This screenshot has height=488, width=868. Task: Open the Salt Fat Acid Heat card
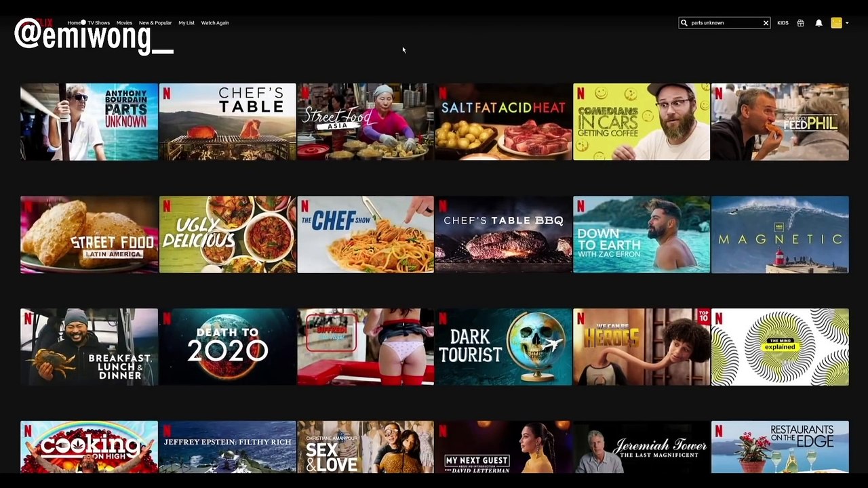(x=503, y=122)
